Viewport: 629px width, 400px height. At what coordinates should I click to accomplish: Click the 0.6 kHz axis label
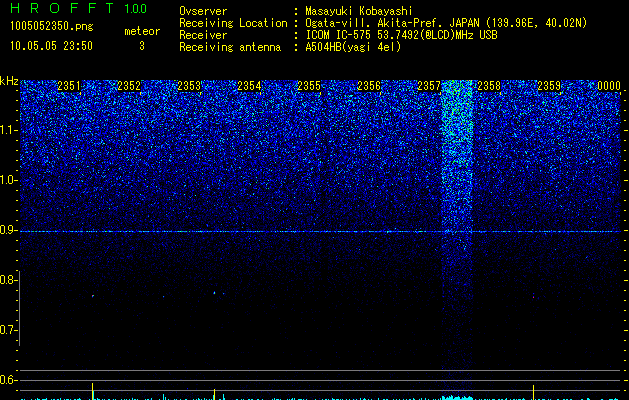(x=8, y=380)
